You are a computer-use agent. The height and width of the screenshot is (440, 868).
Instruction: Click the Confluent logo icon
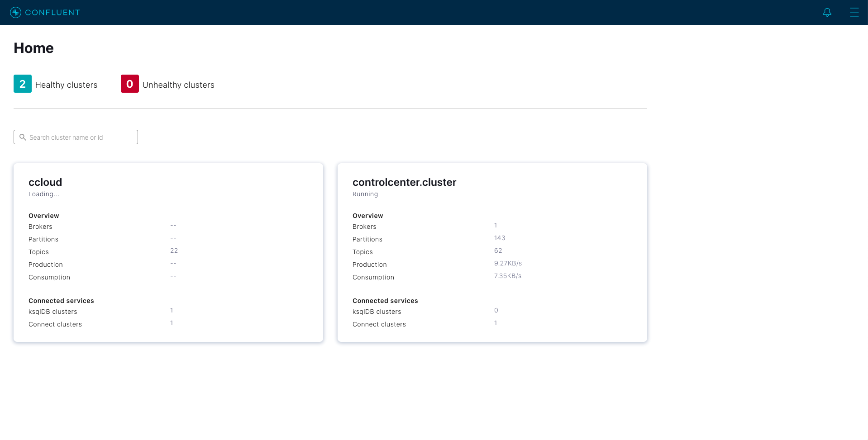pyautogui.click(x=15, y=12)
